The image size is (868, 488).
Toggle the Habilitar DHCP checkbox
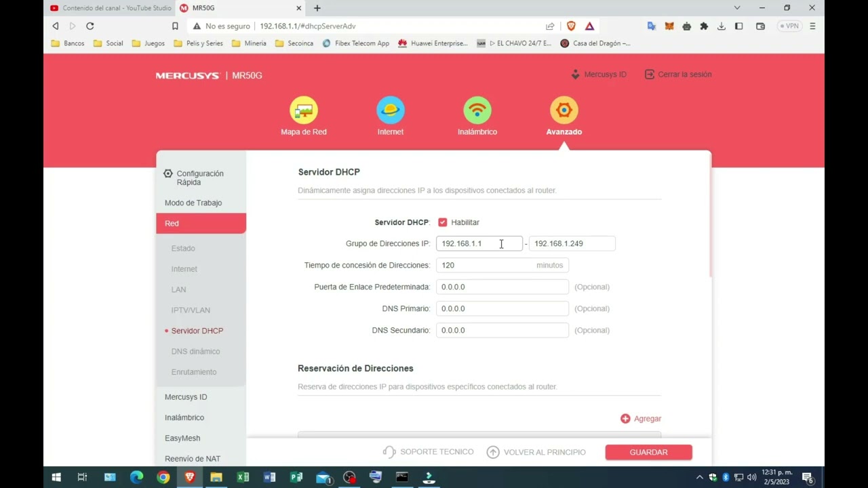pyautogui.click(x=443, y=222)
